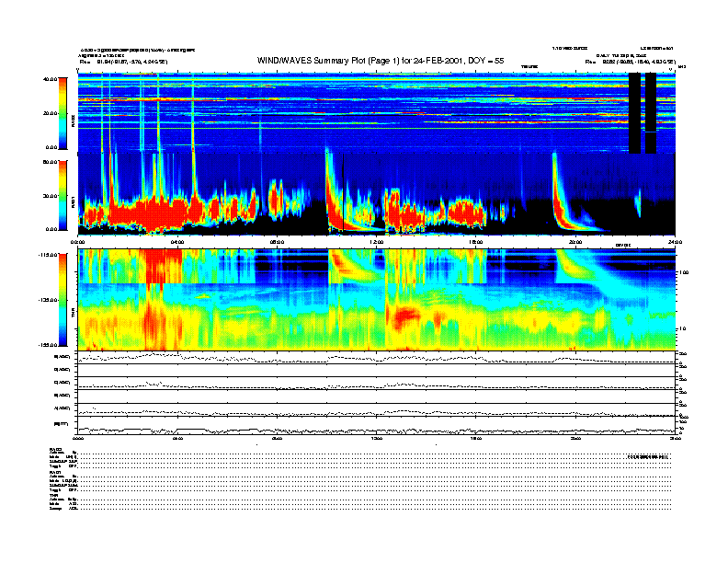The width and height of the screenshot is (728, 563).
Task: Click the bottom line plot trace panel
Action: [x=377, y=425]
